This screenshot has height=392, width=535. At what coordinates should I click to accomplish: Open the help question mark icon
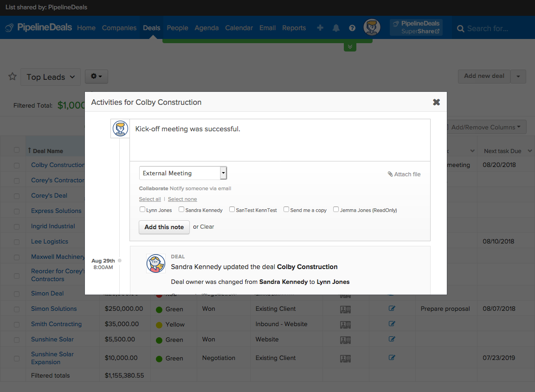pyautogui.click(x=352, y=28)
